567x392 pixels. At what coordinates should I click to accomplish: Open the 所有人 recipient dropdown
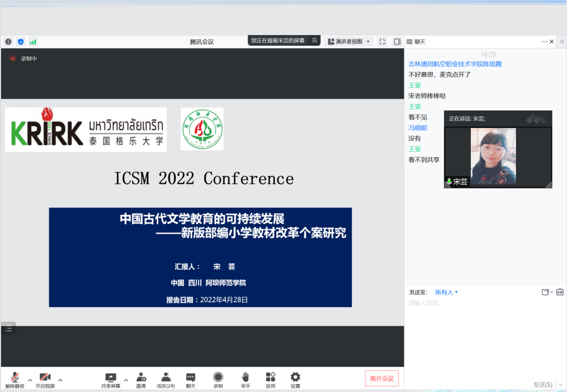tap(446, 292)
